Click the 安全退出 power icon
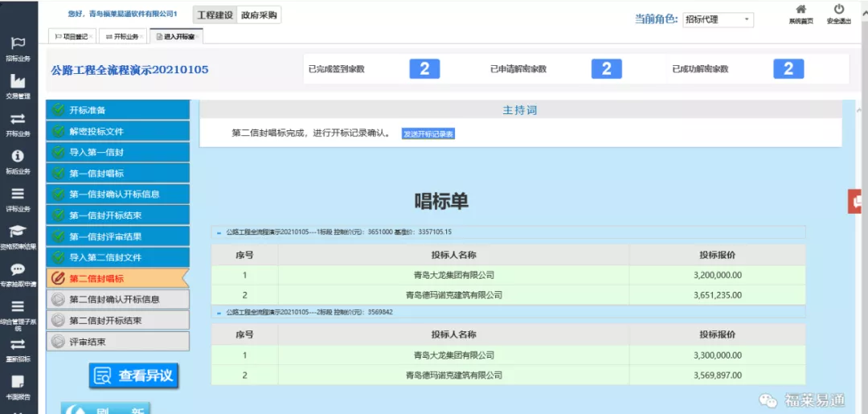The image size is (868, 414). (838, 10)
